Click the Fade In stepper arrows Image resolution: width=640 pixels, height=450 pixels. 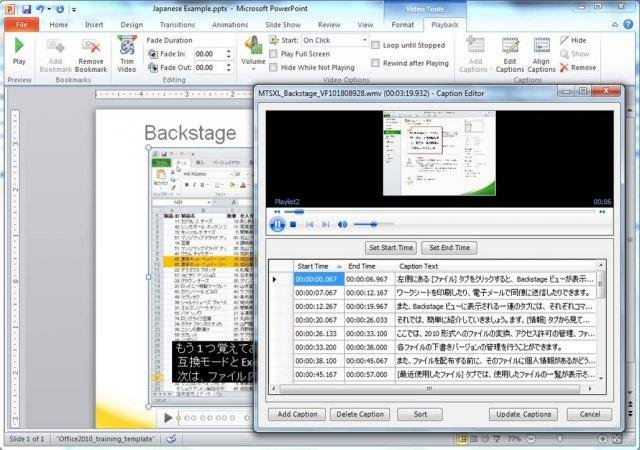229,54
